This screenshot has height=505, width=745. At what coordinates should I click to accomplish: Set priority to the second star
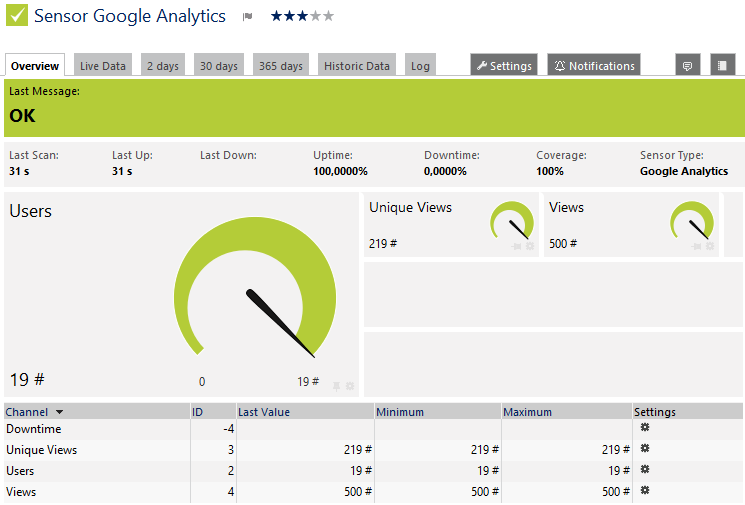289,16
